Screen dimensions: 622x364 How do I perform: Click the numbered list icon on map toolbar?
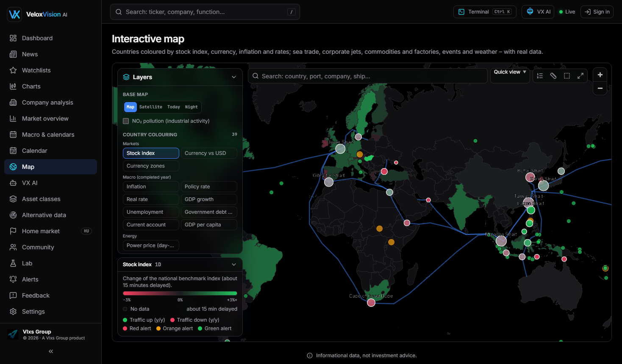pos(540,76)
